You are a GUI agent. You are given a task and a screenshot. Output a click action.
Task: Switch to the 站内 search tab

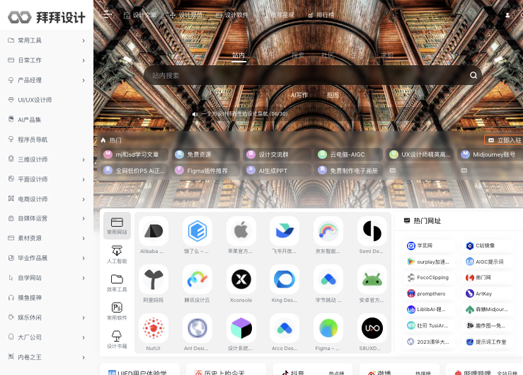click(238, 55)
